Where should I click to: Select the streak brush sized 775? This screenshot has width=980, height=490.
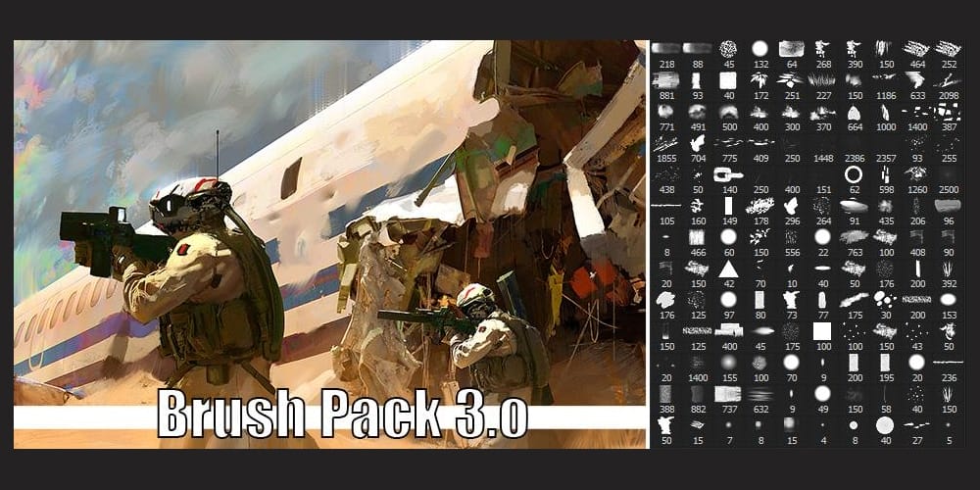(x=728, y=143)
